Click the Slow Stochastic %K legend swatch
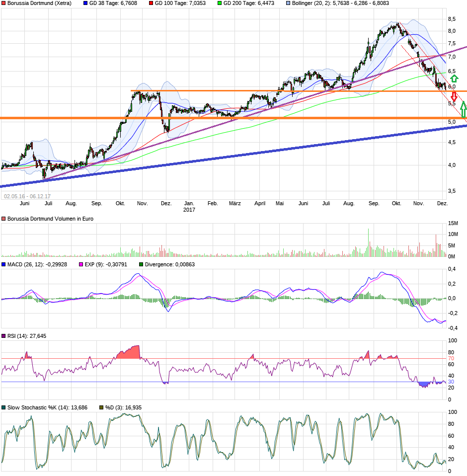Screen dimensions: 467x476 3,408
